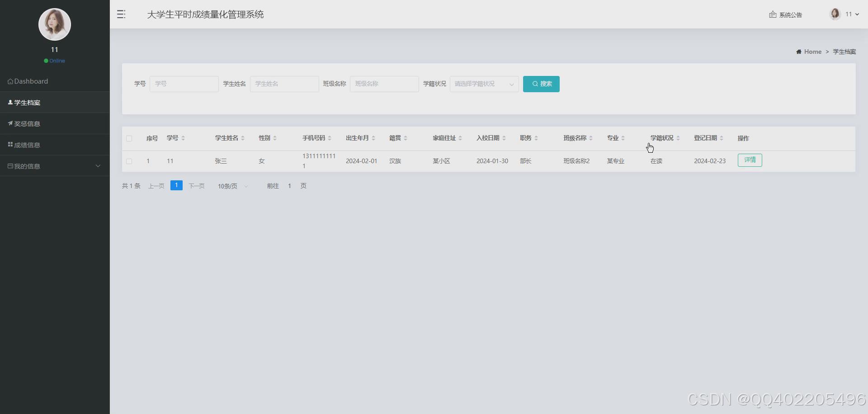
Task: Click the 学生档案 person icon
Action: pos(10,102)
